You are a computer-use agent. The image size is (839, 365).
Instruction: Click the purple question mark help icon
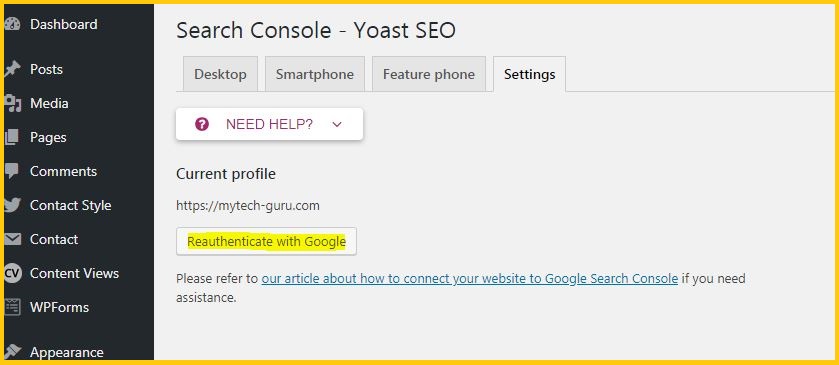click(202, 125)
